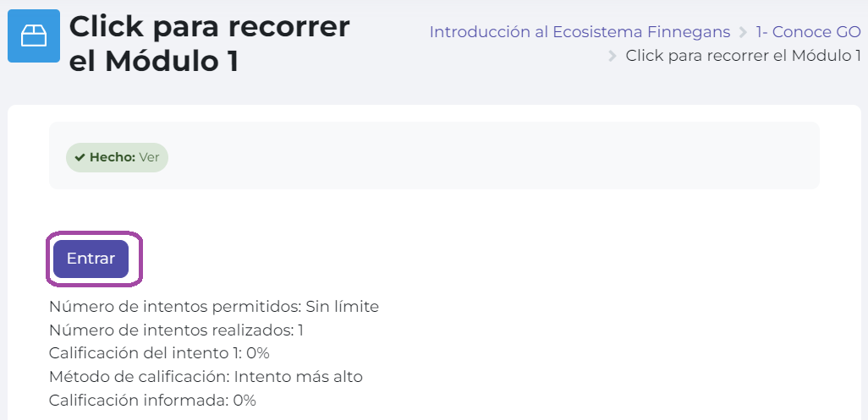This screenshot has height=420, width=868.
Task: Click the Número de intentos realizados line
Action: coord(176,330)
